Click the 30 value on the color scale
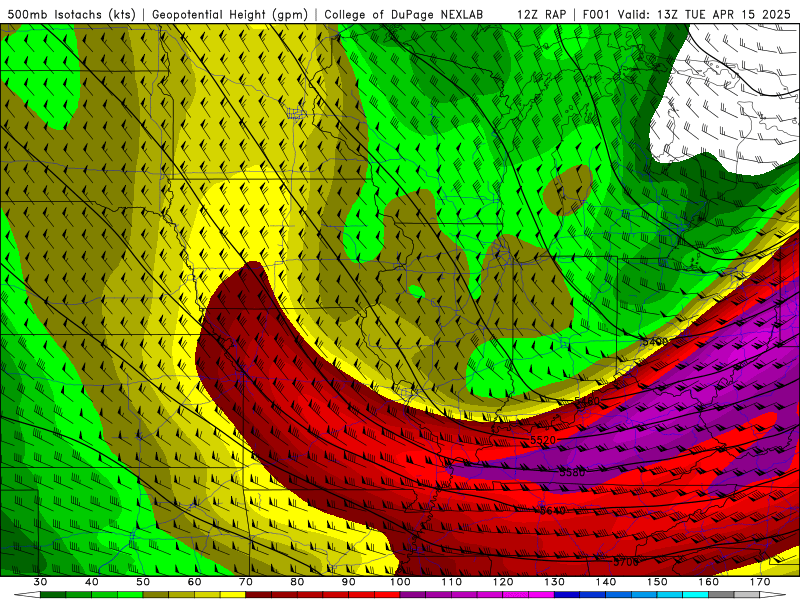Screen dimensions: 800x600 pyautogui.click(x=40, y=582)
